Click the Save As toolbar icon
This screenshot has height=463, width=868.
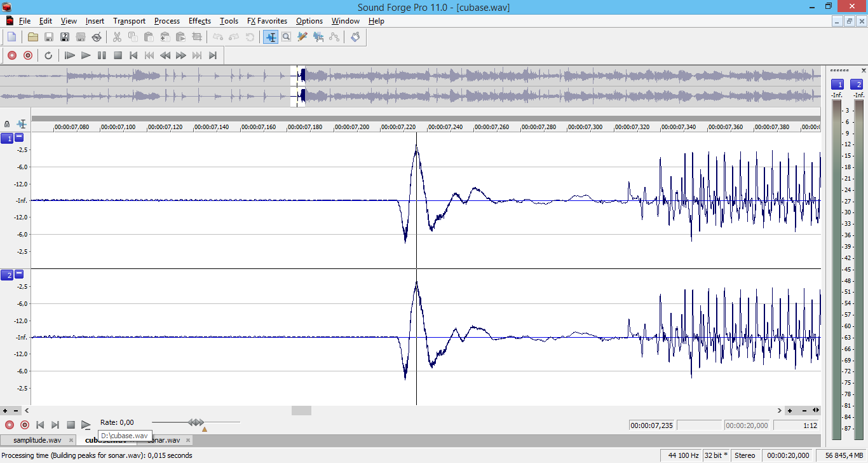click(x=65, y=37)
